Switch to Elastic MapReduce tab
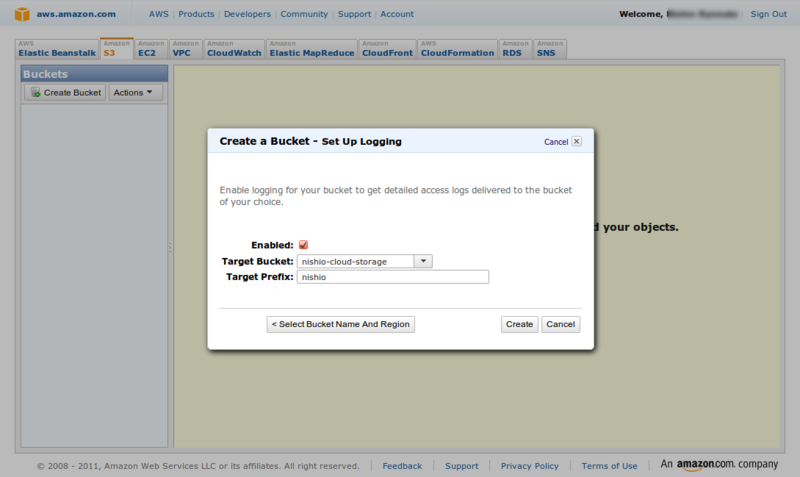 [x=311, y=49]
